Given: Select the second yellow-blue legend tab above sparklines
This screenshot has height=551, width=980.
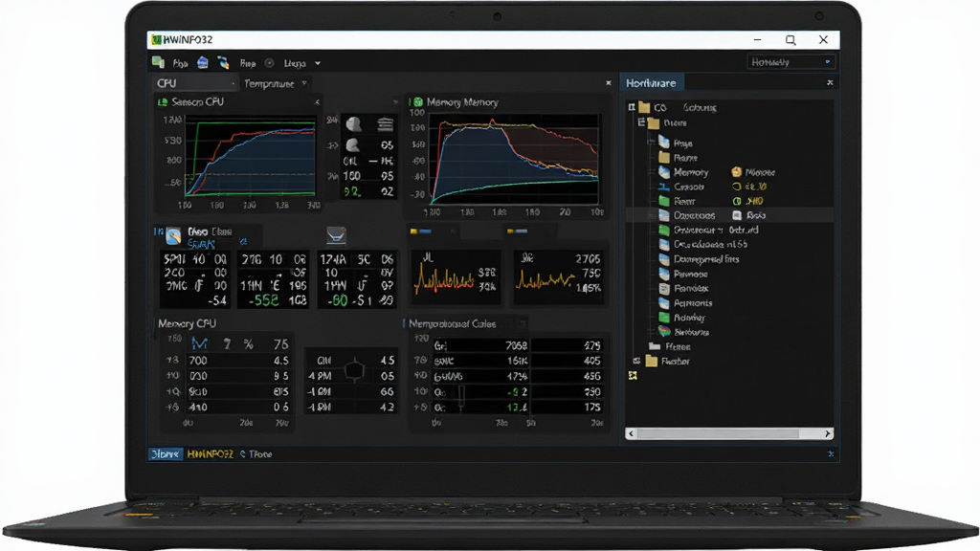Looking at the screenshot, I should [x=518, y=231].
